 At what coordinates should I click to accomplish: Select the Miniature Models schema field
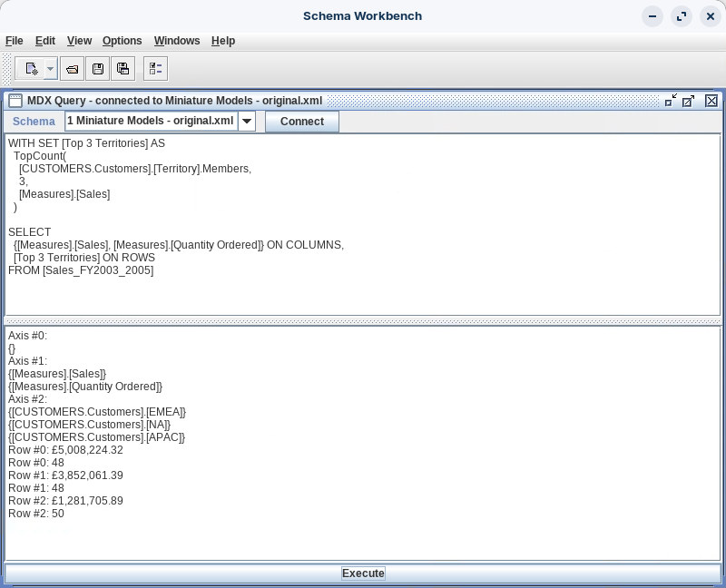151,122
